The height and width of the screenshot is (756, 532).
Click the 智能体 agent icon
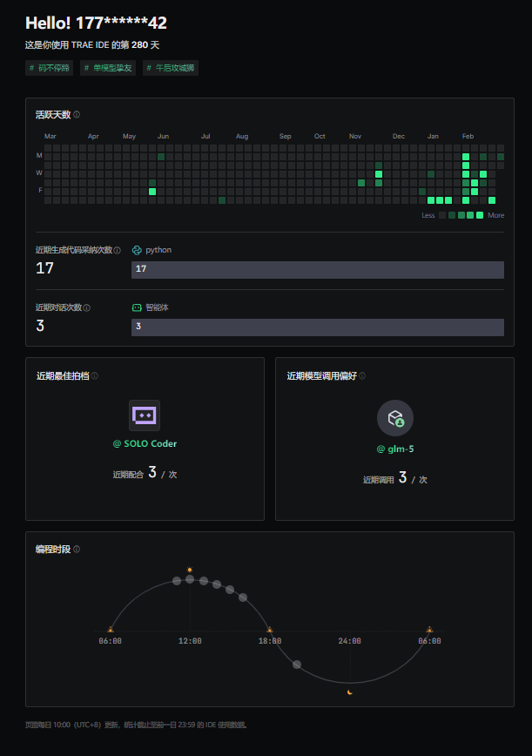coord(137,307)
